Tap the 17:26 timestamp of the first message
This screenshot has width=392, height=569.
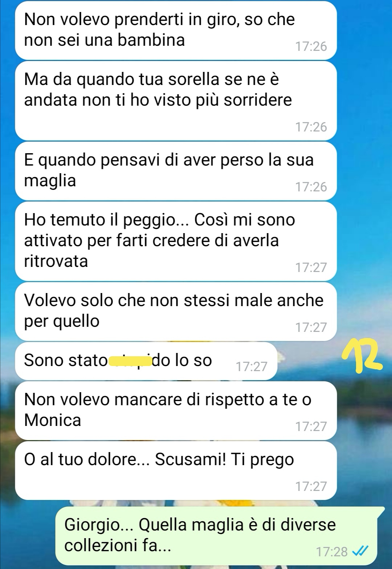tap(311, 46)
